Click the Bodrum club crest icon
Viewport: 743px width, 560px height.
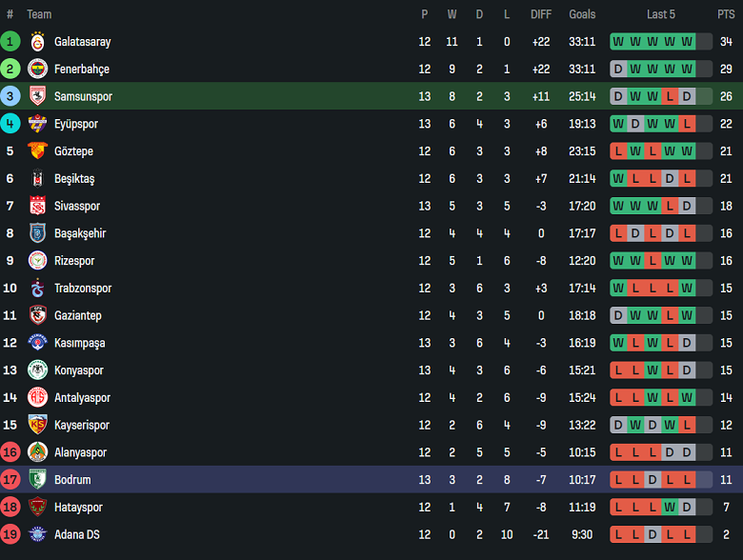tap(38, 480)
